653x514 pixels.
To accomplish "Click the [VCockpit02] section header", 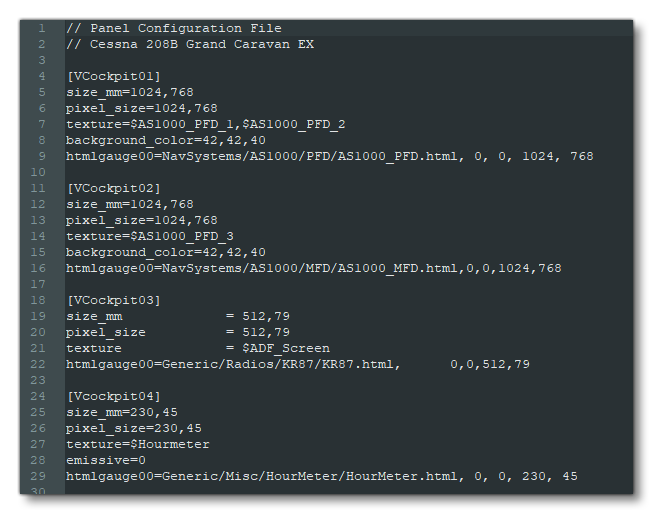I will (113, 188).
